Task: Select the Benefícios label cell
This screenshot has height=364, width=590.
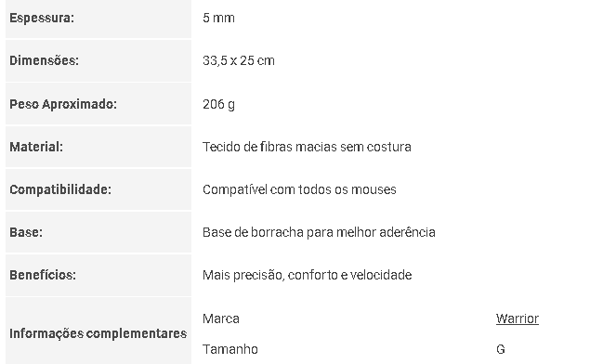Action: point(98,275)
